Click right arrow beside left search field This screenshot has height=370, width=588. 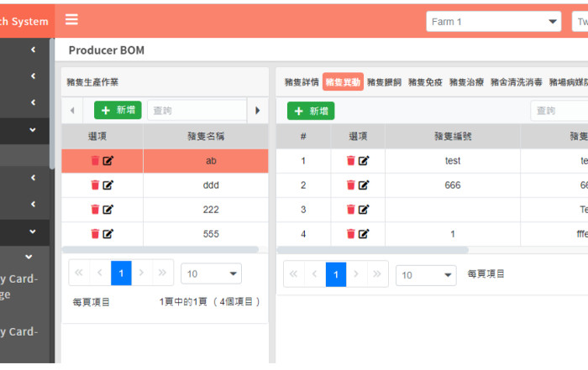tap(258, 110)
